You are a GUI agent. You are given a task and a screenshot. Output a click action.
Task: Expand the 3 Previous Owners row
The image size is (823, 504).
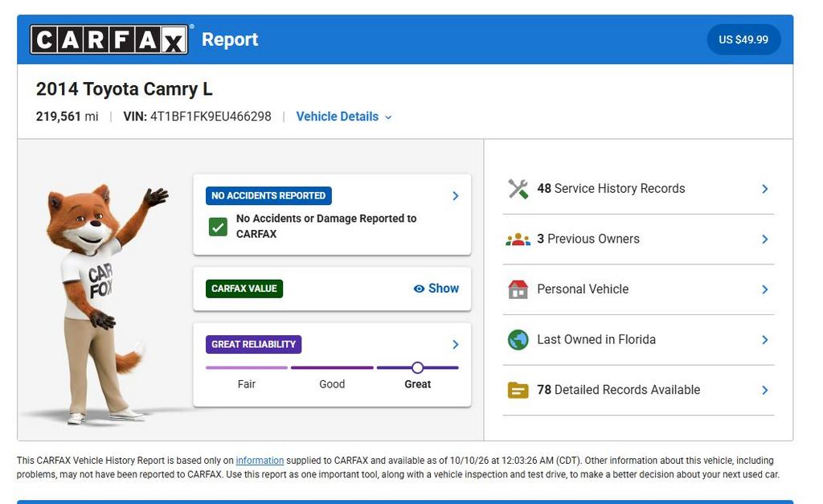coord(638,240)
